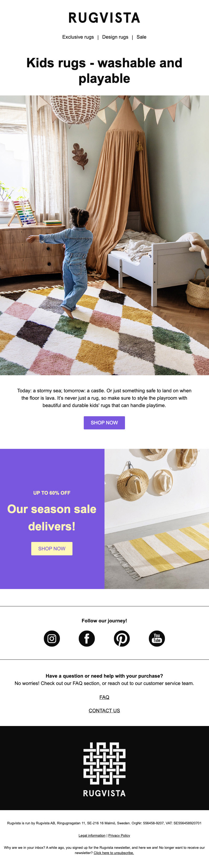Click here to unsubscribe link

click(114, 853)
